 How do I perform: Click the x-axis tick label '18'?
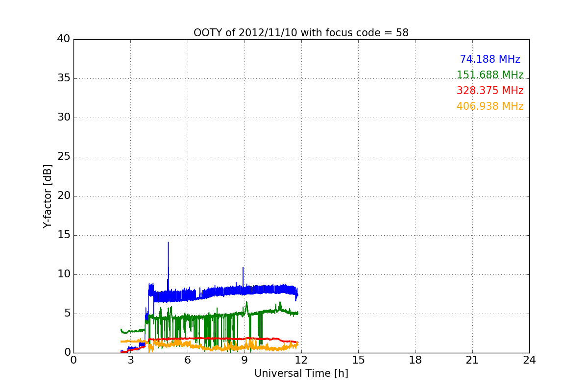tap(416, 360)
